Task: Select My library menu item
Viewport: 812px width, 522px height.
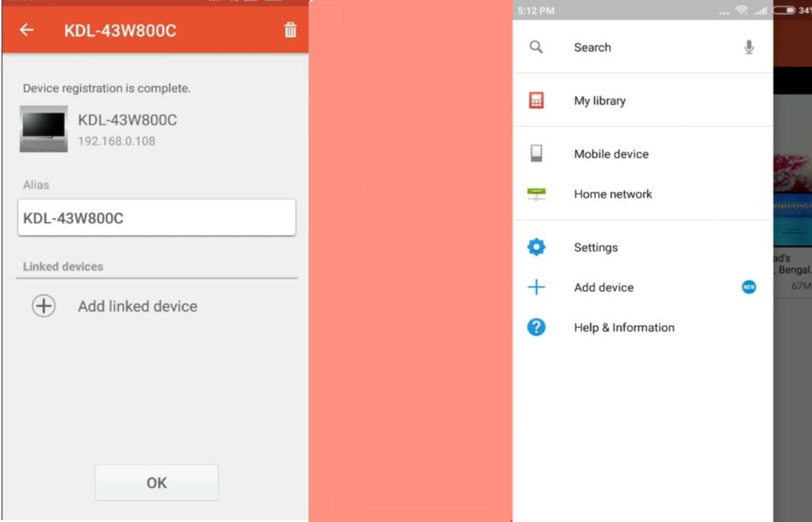Action: (x=599, y=101)
